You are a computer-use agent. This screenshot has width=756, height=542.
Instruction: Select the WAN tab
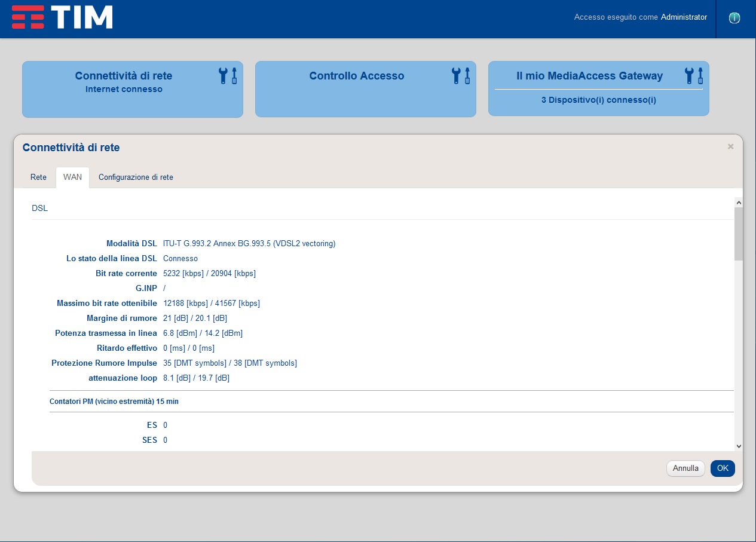72,177
